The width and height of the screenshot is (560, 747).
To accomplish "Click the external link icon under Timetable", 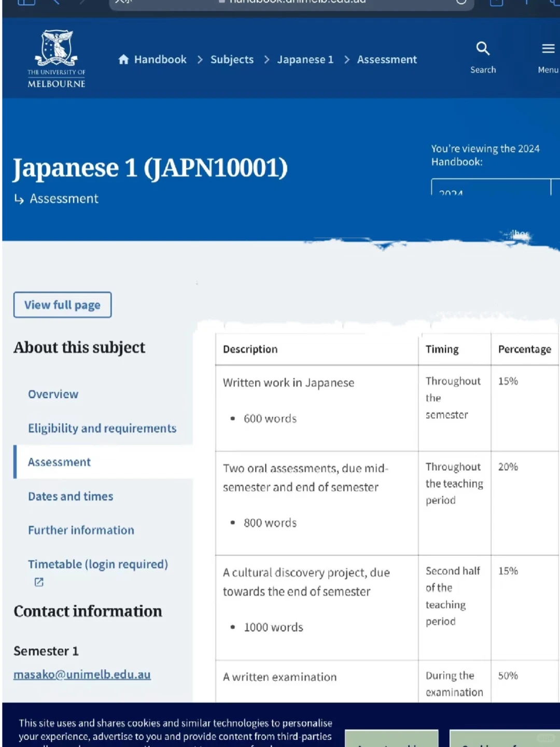I will tap(39, 582).
